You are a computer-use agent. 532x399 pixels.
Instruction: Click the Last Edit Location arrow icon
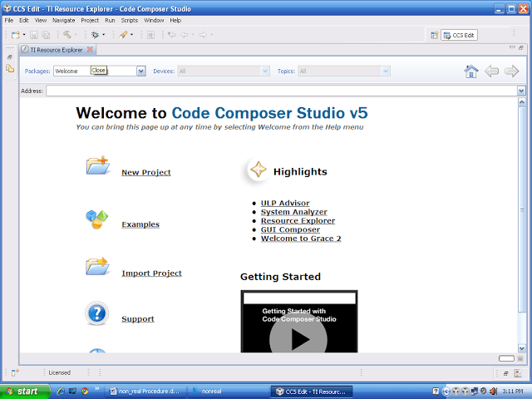172,35
